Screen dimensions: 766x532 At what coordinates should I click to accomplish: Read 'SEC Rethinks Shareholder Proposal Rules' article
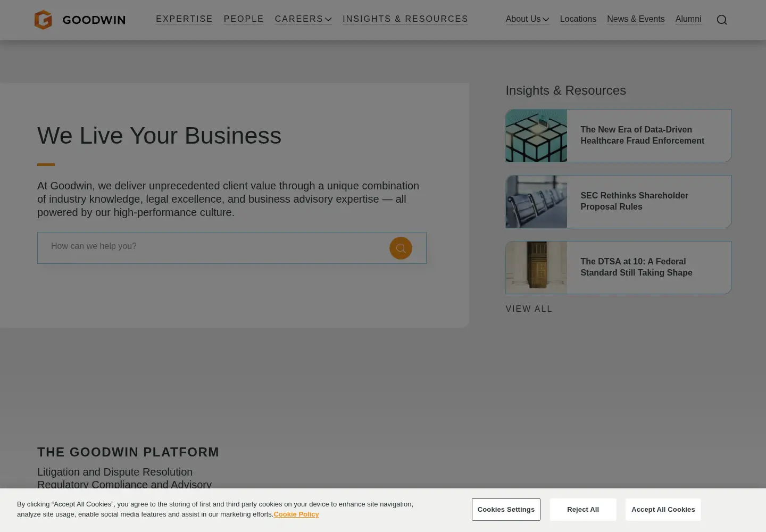(634, 201)
